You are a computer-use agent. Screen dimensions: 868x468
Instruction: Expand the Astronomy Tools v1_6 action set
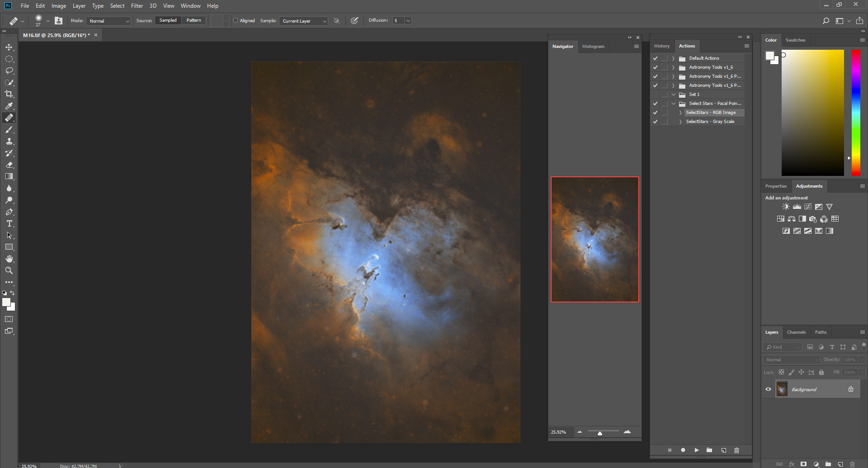click(673, 67)
